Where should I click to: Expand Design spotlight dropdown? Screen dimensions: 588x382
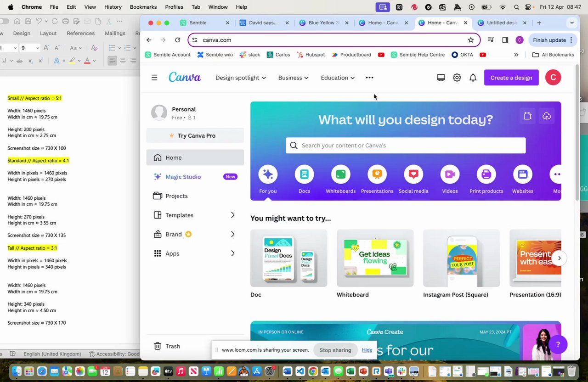[241, 78]
